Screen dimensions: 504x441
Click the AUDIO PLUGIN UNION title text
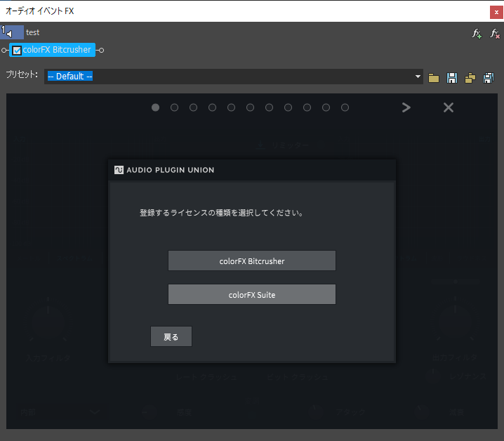171,170
